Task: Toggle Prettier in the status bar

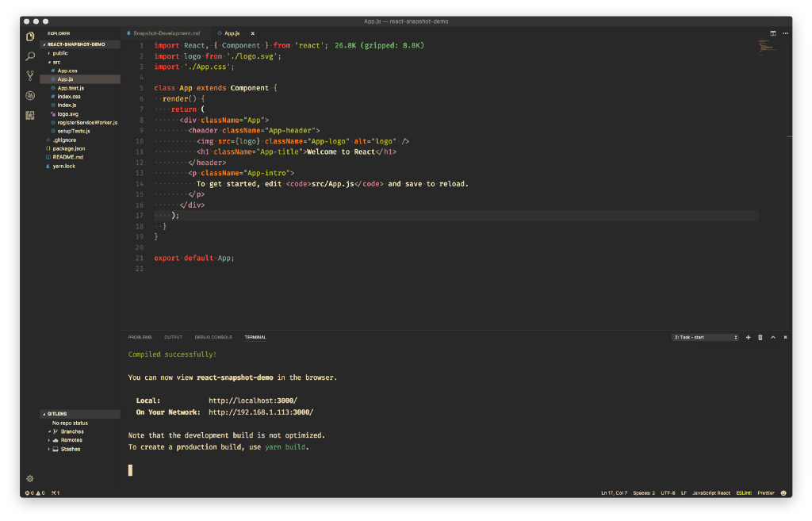Action: [x=765, y=492]
